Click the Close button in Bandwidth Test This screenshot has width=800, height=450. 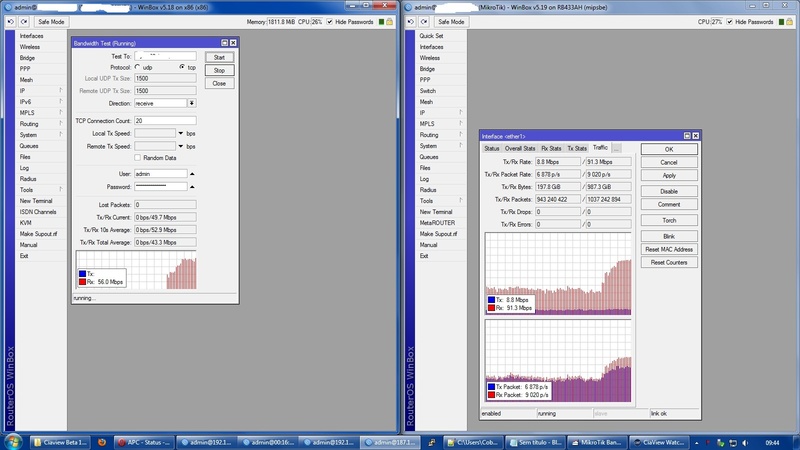click(219, 83)
